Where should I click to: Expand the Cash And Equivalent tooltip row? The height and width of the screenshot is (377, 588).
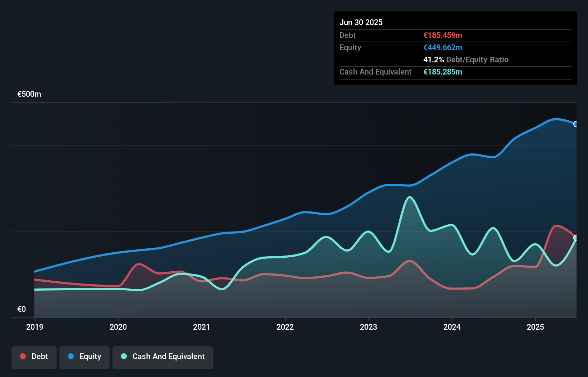[375, 72]
